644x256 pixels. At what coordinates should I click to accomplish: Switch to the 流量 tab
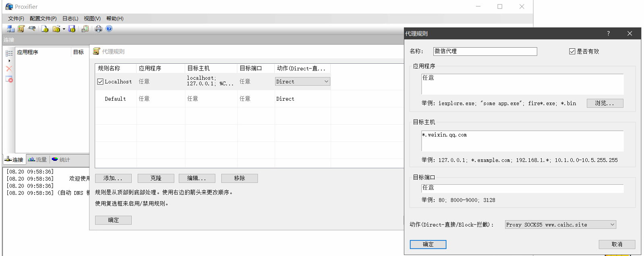click(37, 160)
